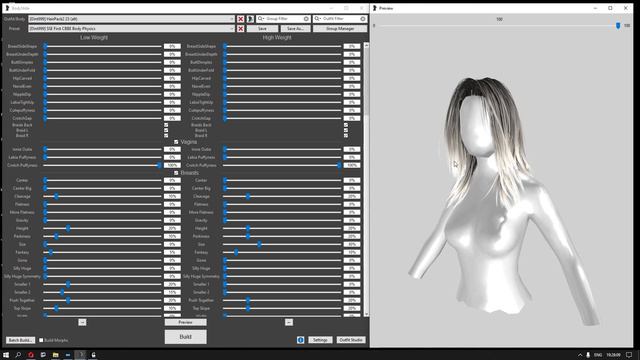
Task: Enable the Build Morphs checkbox
Action: pos(41,340)
